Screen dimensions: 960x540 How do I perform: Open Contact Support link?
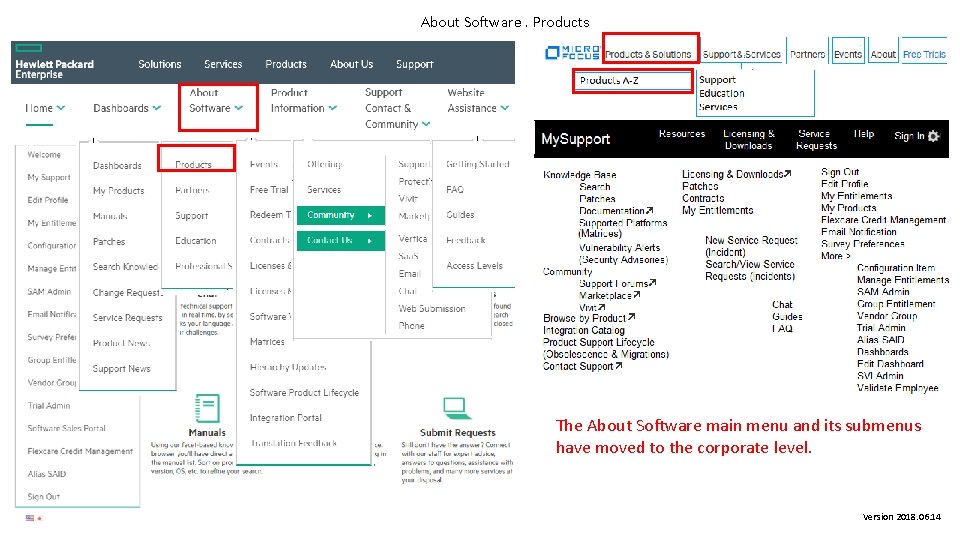(582, 366)
